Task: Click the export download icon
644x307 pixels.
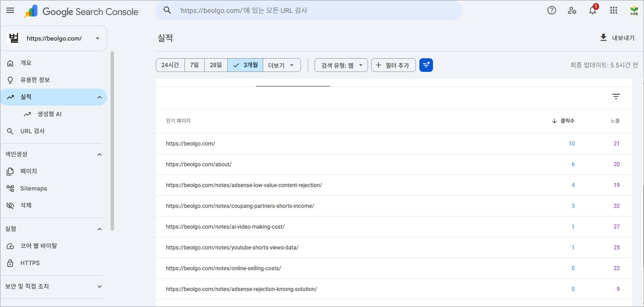Action: click(x=603, y=38)
